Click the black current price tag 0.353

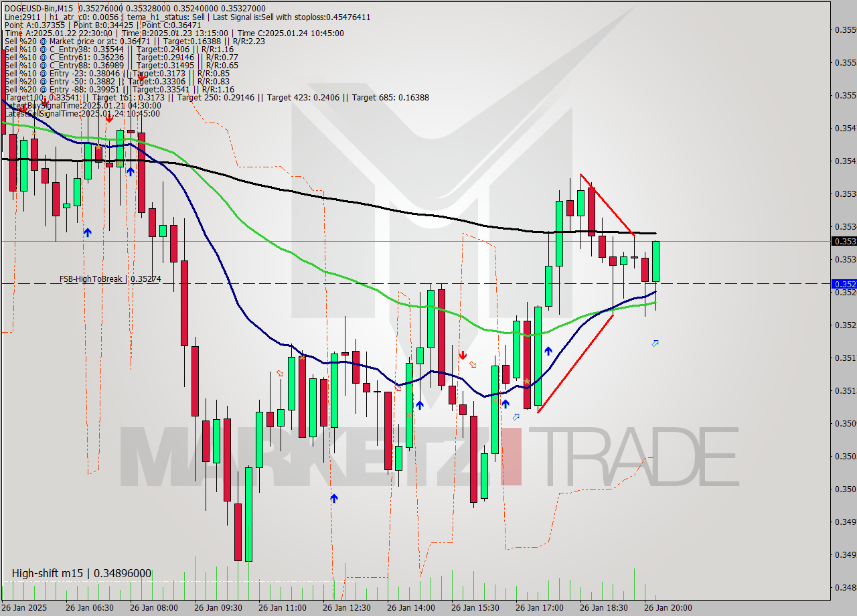pyautogui.click(x=844, y=241)
